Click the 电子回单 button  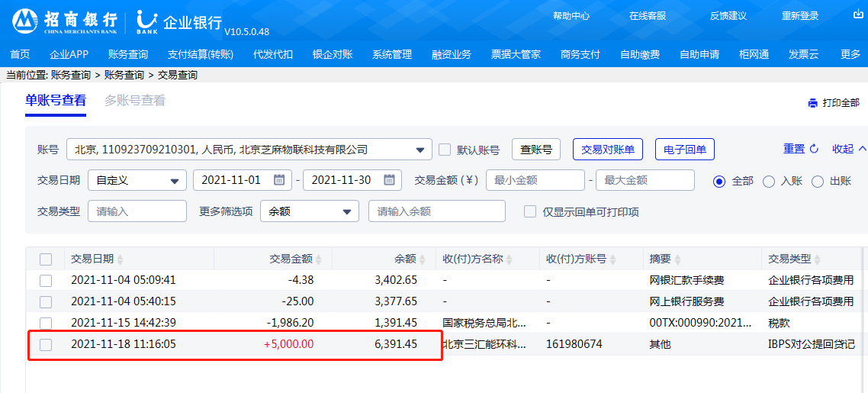pos(684,150)
